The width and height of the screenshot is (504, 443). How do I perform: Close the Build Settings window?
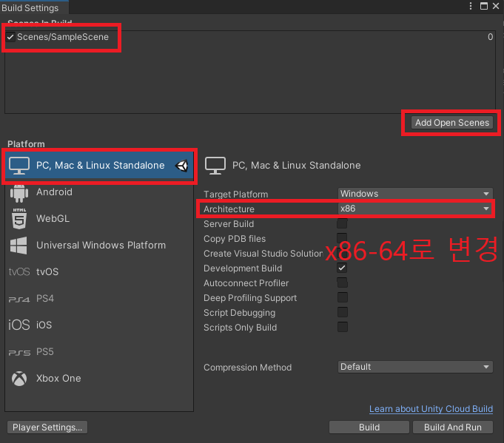click(496, 6)
